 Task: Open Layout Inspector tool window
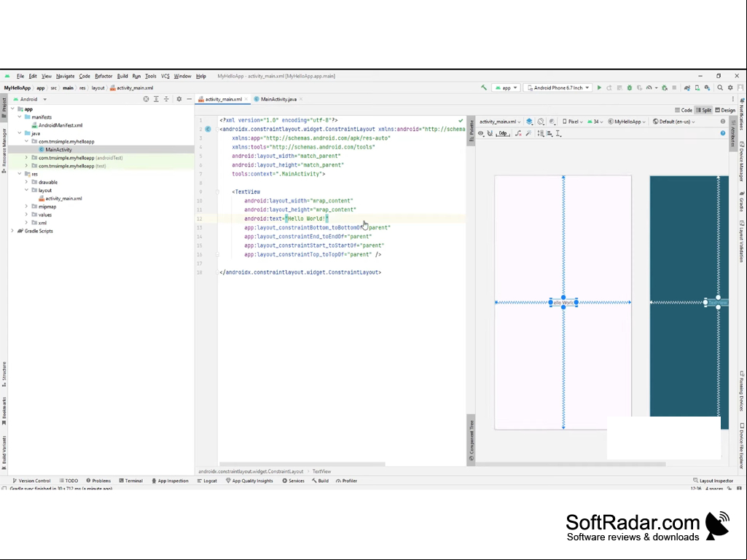pos(713,481)
